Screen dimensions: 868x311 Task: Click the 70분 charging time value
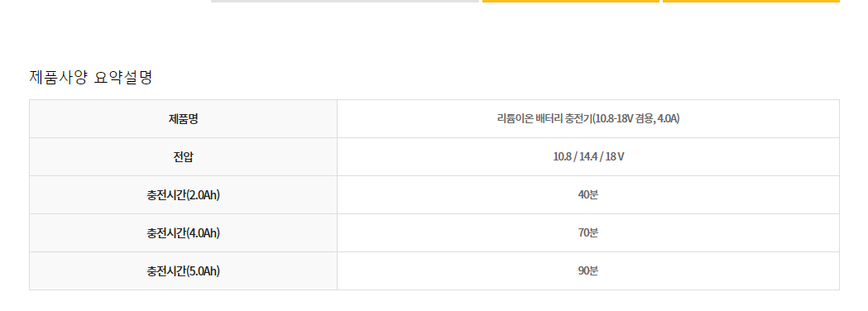(587, 233)
